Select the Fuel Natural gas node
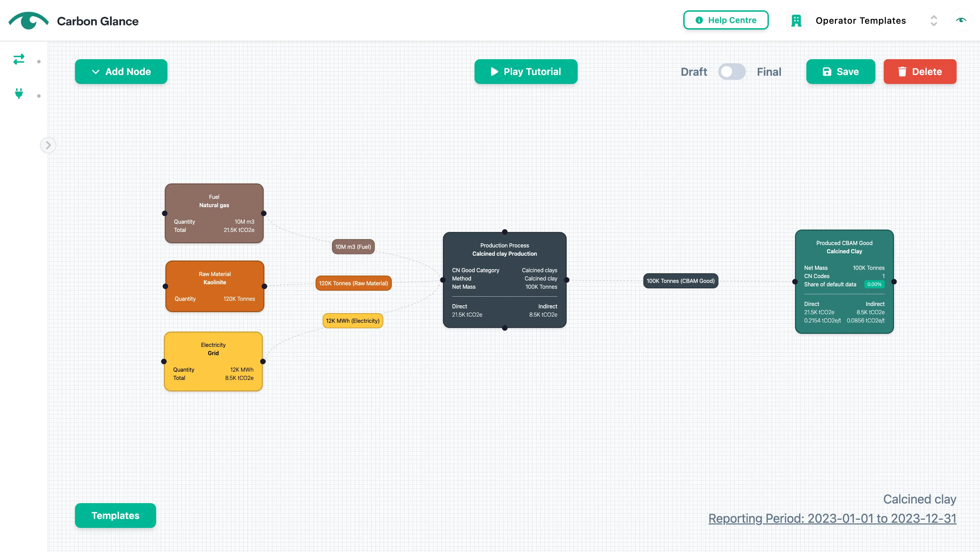This screenshot has height=552, width=980. click(x=214, y=213)
